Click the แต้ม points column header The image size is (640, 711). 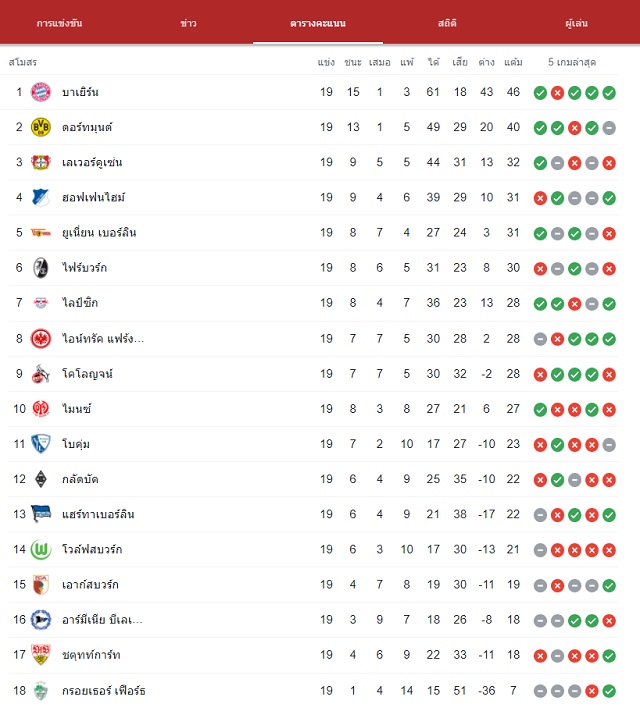click(513, 62)
